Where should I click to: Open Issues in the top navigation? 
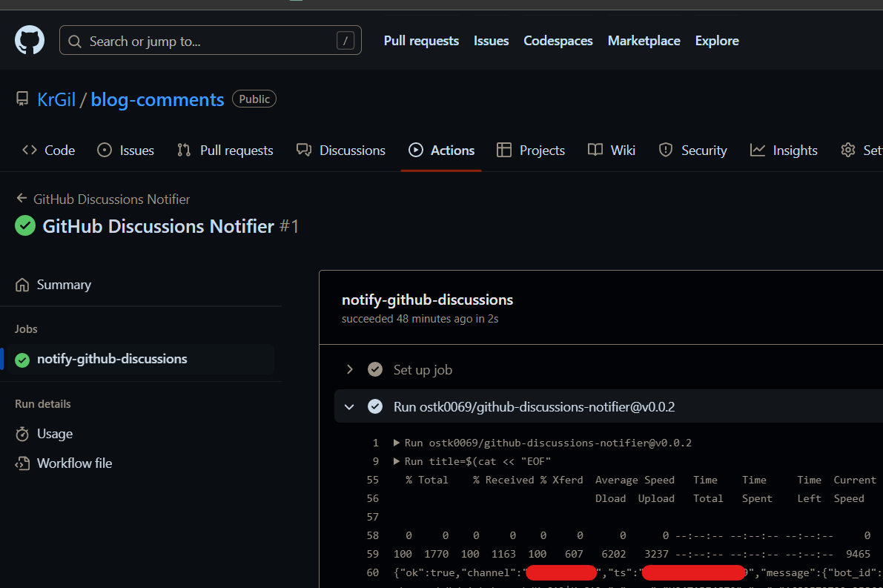(491, 41)
